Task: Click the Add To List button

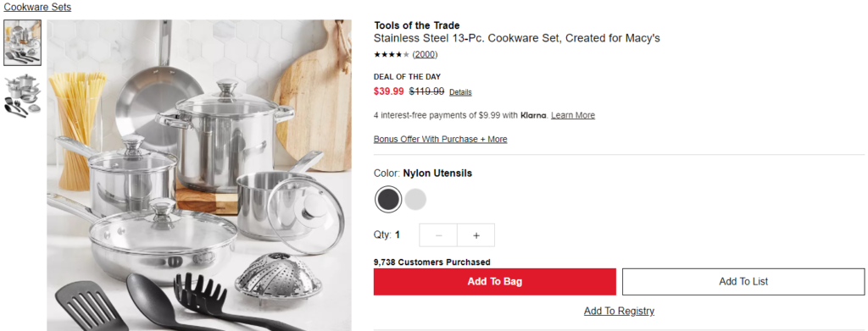Action: 743,282
